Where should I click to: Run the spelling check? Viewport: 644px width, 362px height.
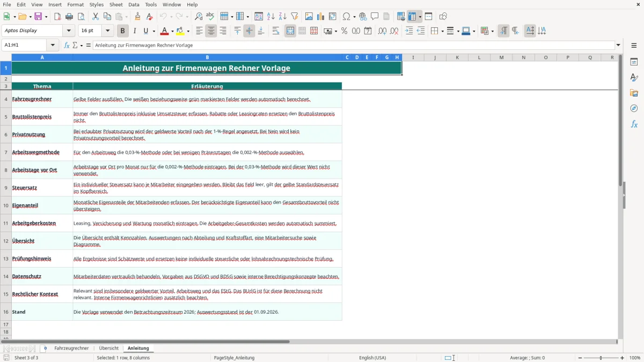pyautogui.click(x=210, y=17)
